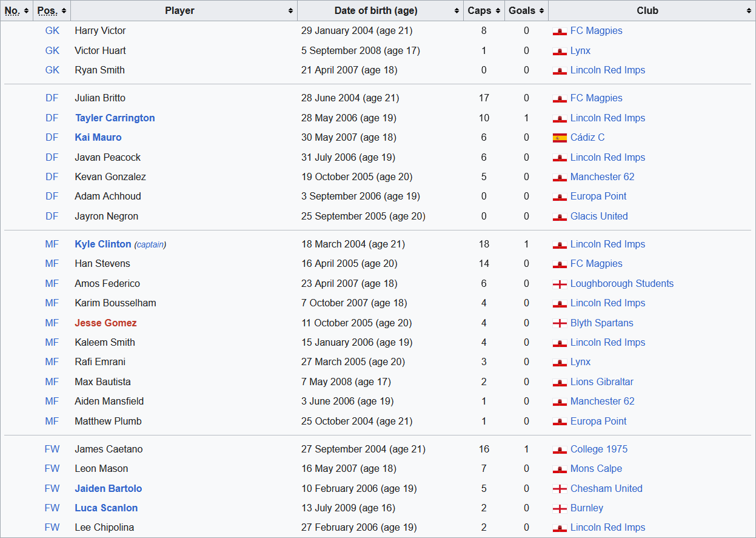Open the Jesse Gomez red link

click(x=105, y=323)
